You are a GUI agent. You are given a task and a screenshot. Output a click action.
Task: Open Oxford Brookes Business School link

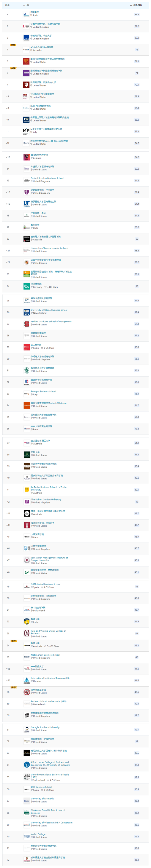point(47,178)
